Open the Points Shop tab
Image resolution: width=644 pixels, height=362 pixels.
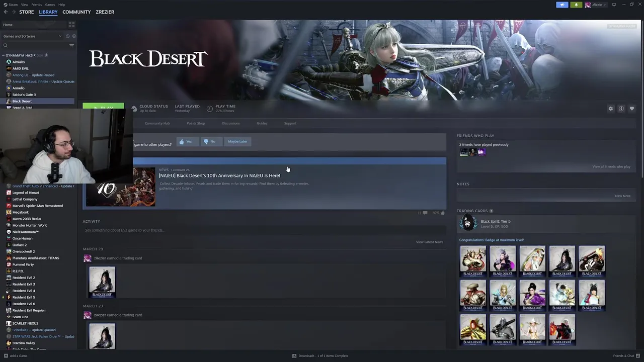pos(196,123)
